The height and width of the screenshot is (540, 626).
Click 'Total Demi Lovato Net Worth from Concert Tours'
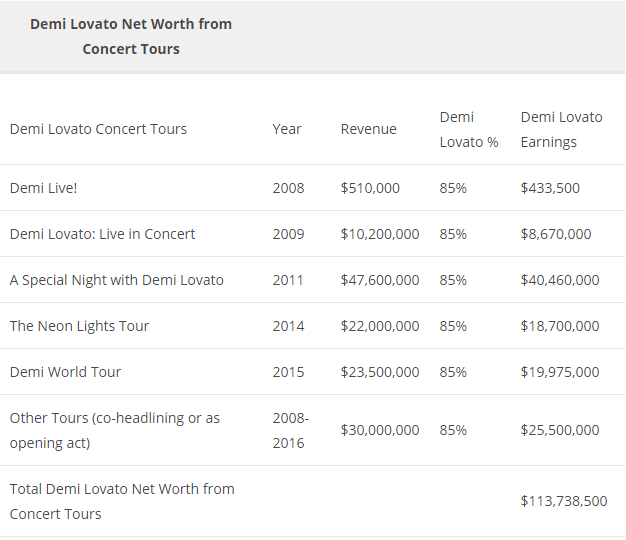122,501
